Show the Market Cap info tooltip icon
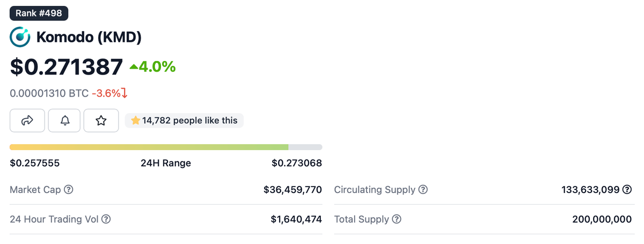Image resolution: width=644 pixels, height=244 pixels. 69,190
